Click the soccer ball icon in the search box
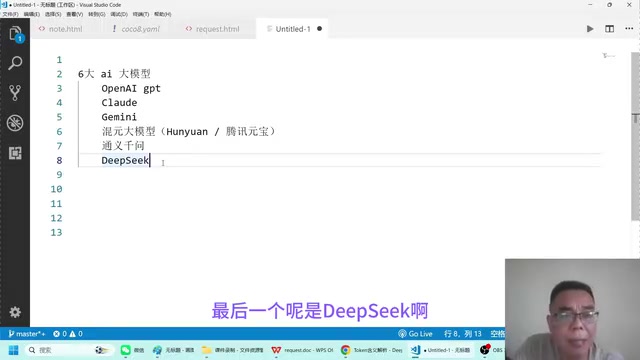This screenshot has width=640, height=360. [x=101, y=350]
